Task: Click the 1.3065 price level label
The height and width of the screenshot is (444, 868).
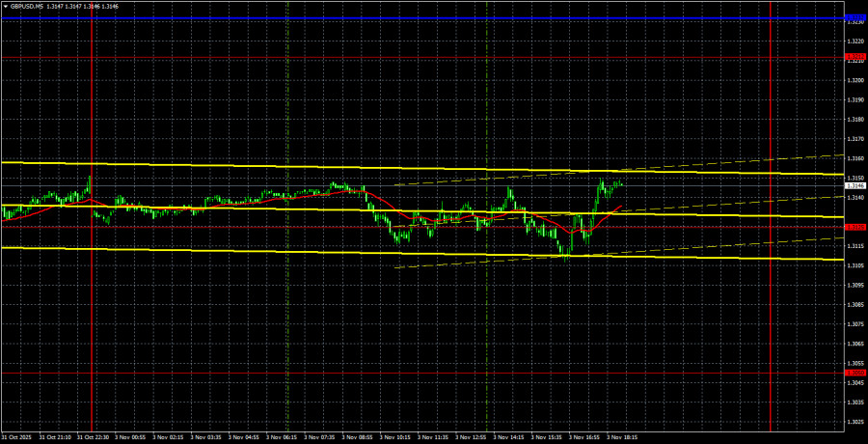Action: (x=854, y=344)
